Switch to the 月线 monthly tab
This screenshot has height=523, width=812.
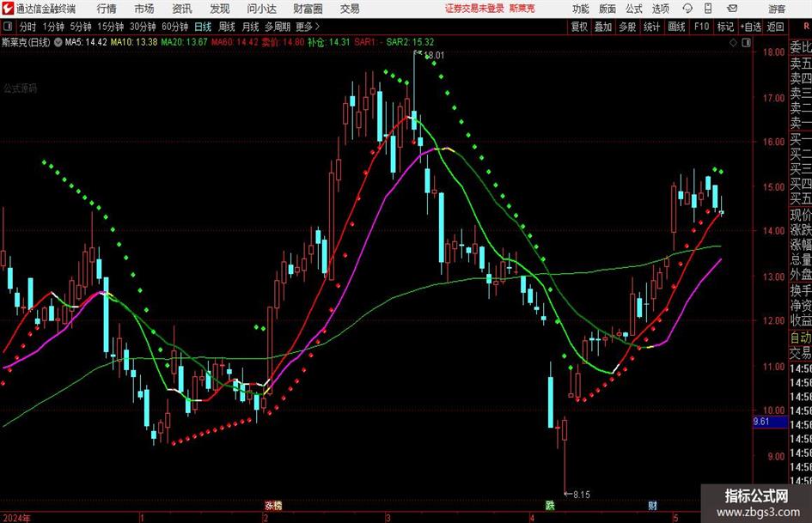point(251,27)
